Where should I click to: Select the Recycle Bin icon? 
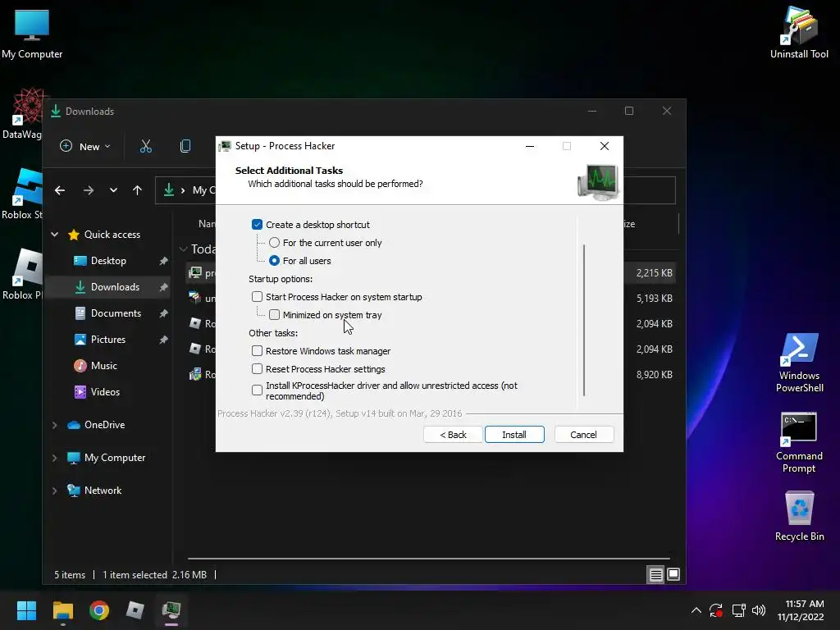(799, 516)
